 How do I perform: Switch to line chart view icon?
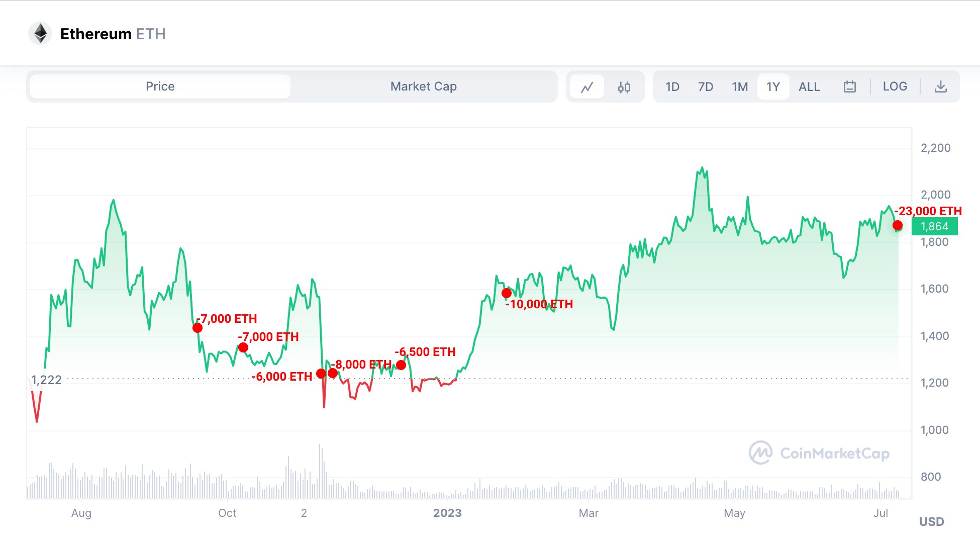(x=587, y=87)
